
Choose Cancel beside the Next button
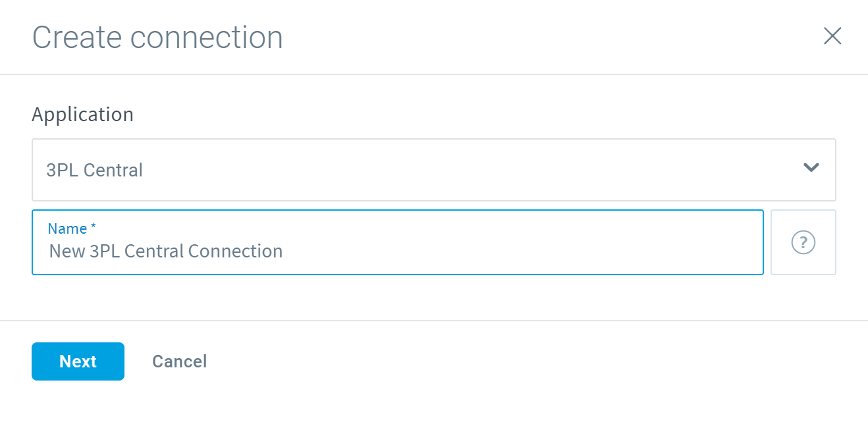[179, 361]
